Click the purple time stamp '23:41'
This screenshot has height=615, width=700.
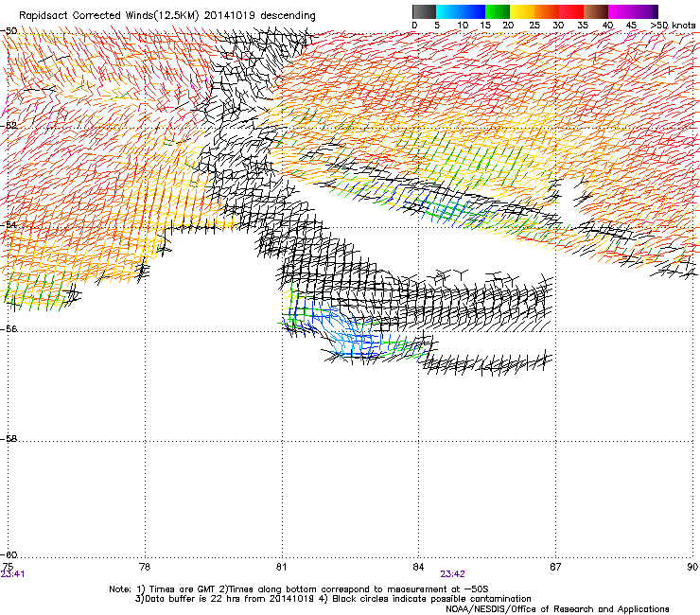(x=12, y=574)
